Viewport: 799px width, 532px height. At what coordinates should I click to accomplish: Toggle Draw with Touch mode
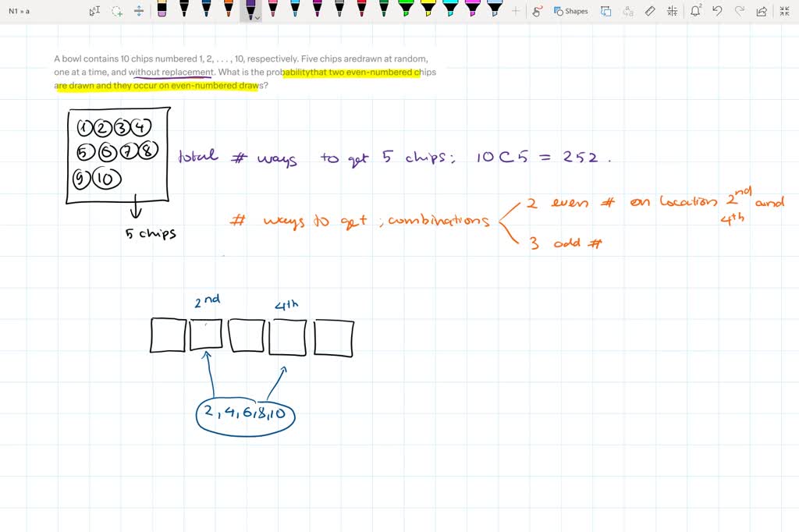coord(537,11)
